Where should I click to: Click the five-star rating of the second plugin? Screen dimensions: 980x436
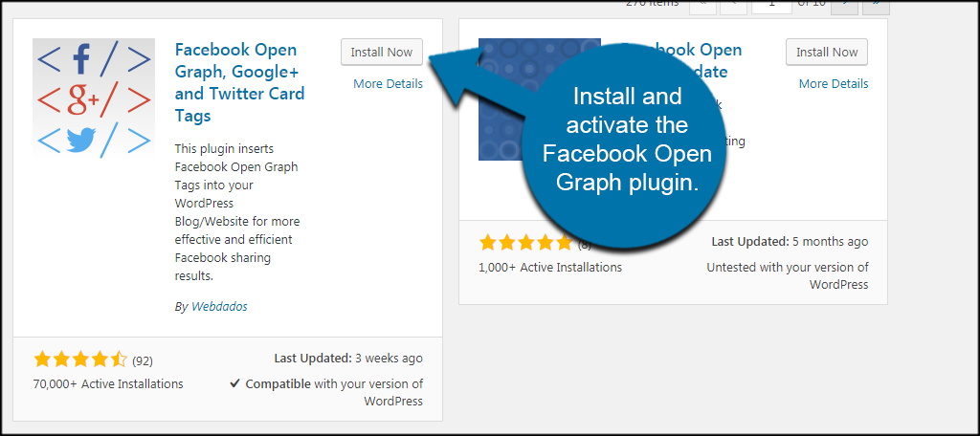525,242
